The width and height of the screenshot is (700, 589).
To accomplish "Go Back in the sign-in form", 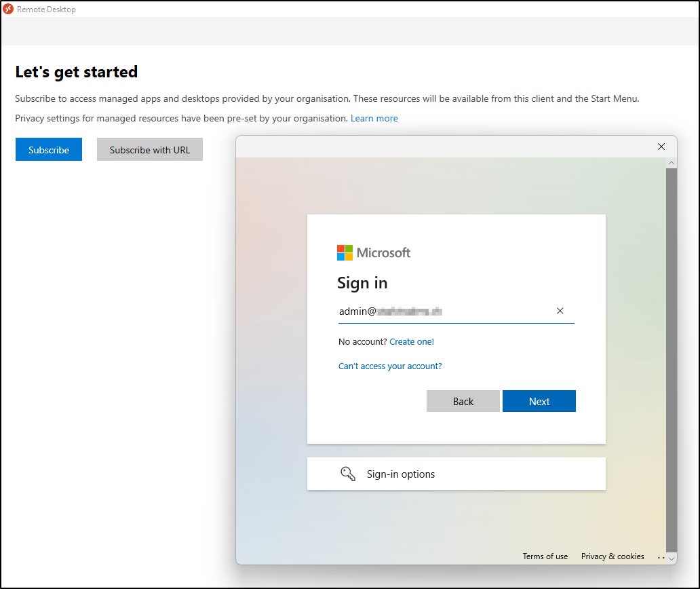I will pos(463,402).
